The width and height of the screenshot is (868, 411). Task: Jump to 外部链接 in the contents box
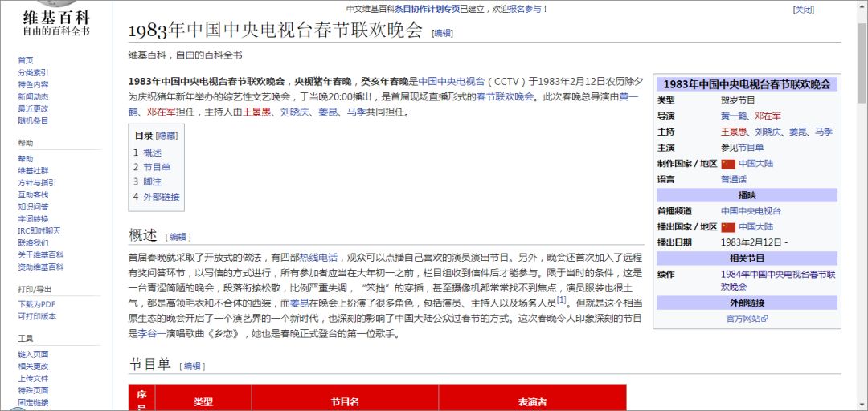161,197
